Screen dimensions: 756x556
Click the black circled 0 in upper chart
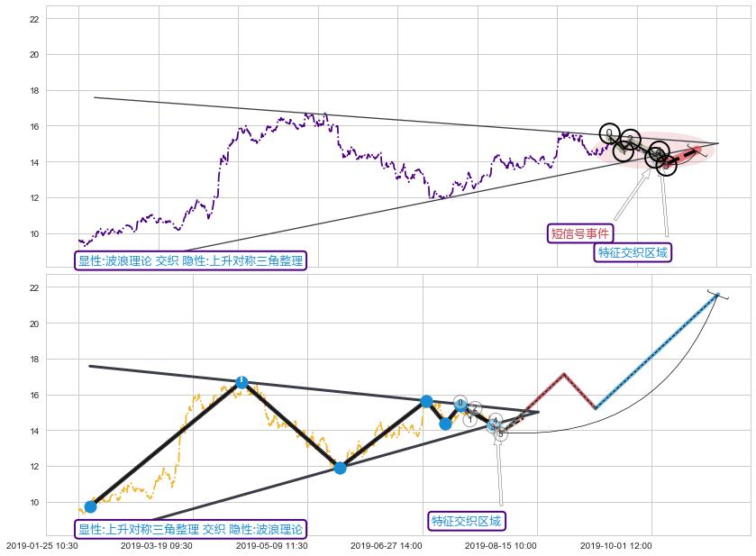click(x=609, y=132)
